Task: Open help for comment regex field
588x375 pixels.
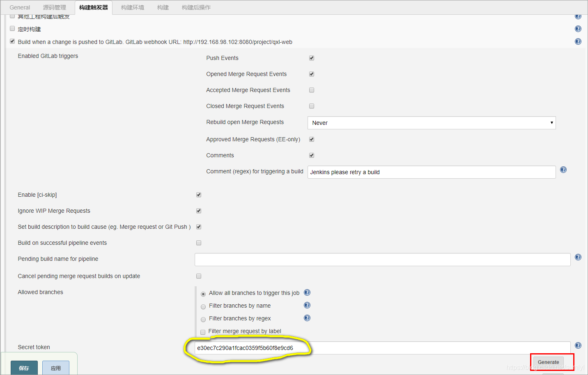Action: (563, 170)
